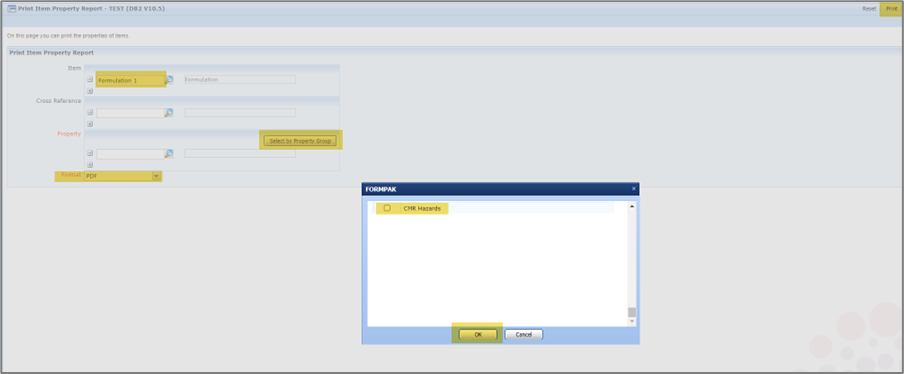The width and height of the screenshot is (904, 374).
Task: Open the item lookup search icon beside Formulation 1
Action: tap(169, 80)
